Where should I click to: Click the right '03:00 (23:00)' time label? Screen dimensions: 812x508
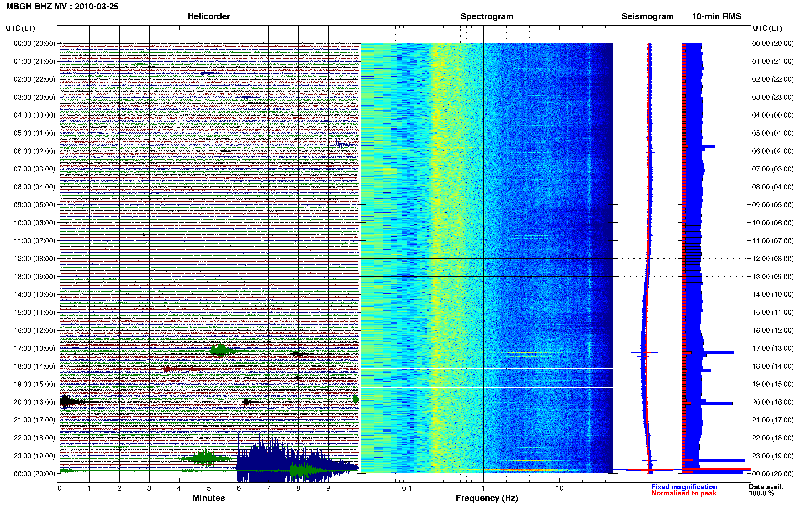point(773,97)
